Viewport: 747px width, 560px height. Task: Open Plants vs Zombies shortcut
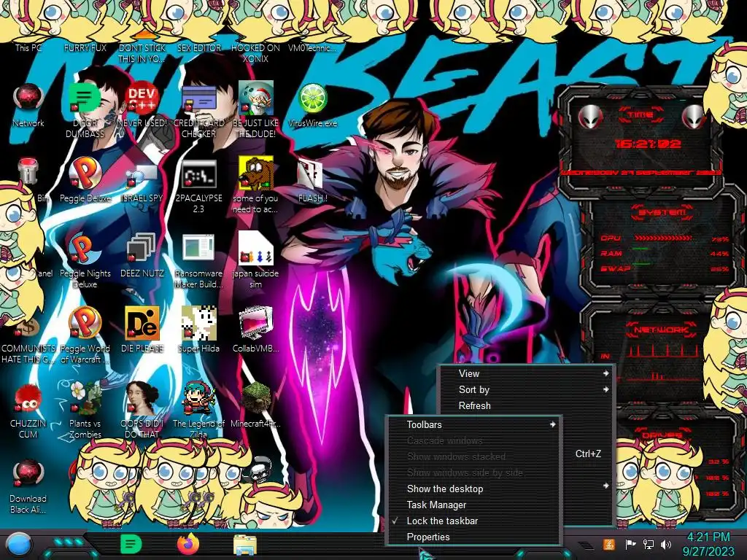[85, 399]
